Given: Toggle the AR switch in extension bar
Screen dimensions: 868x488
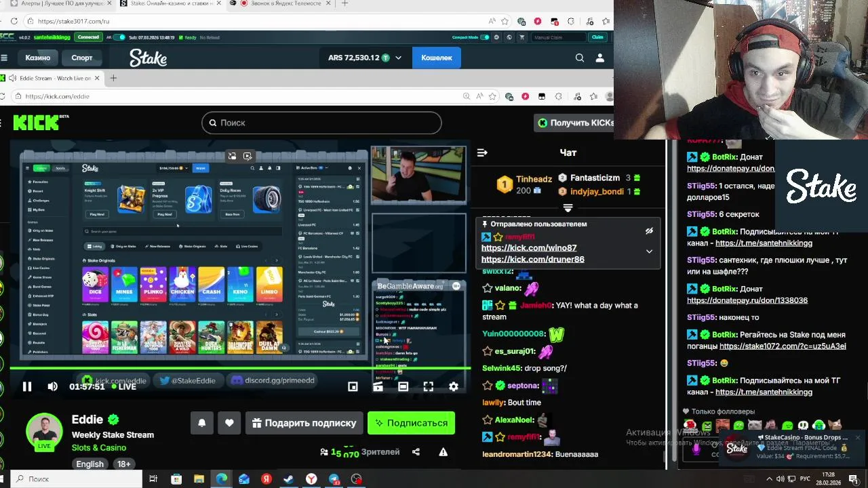Looking at the screenshot, I should 117,37.
